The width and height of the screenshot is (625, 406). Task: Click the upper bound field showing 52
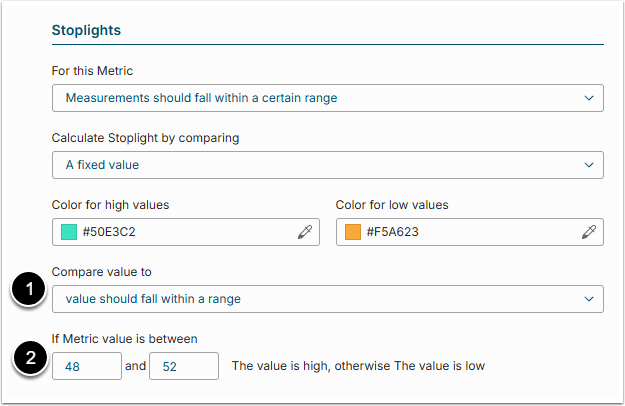(x=184, y=366)
